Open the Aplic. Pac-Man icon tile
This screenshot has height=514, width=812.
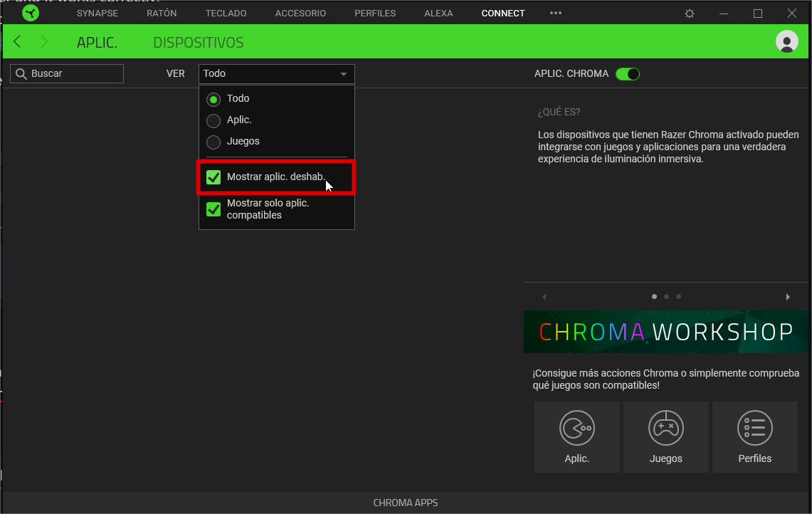click(x=577, y=437)
